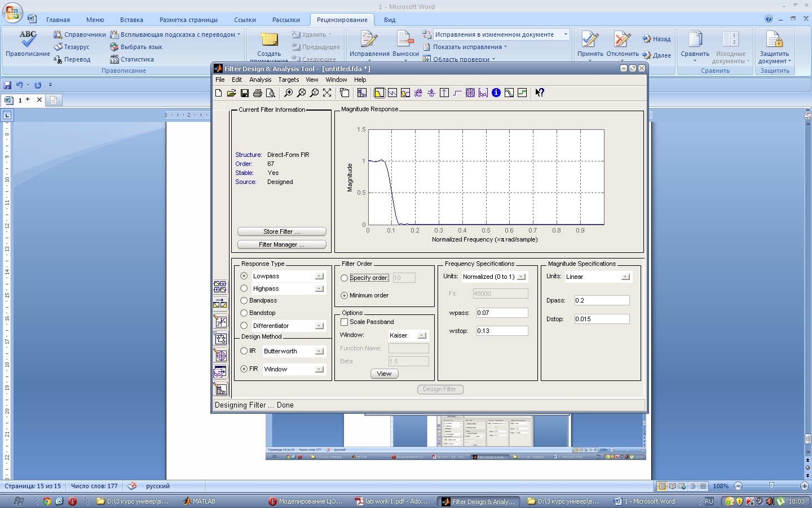This screenshot has height=508, width=812.
Task: Open the View menu in FDATool
Action: click(312, 80)
